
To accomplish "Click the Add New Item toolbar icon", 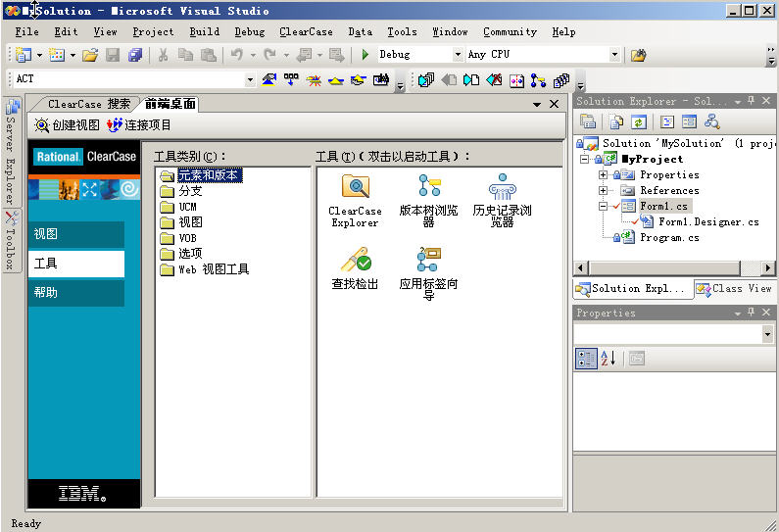I will [x=57, y=55].
